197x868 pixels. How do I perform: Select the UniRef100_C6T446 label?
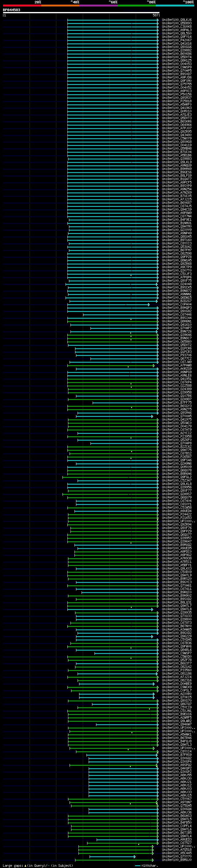click(177, 315)
